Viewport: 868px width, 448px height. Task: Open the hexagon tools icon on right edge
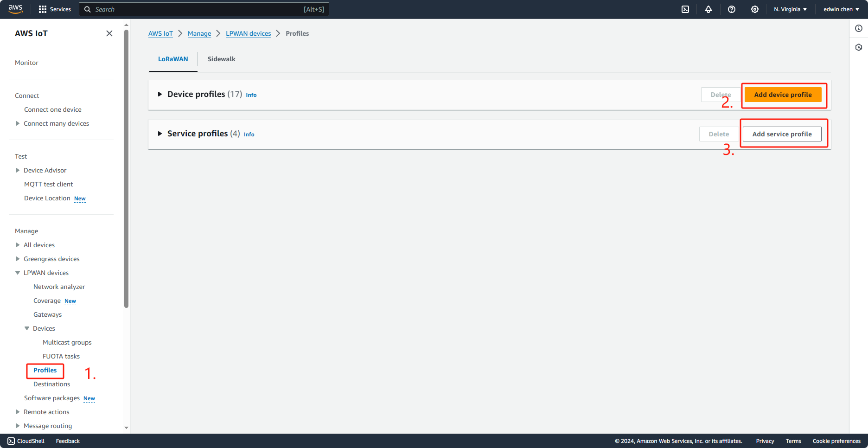(x=859, y=47)
